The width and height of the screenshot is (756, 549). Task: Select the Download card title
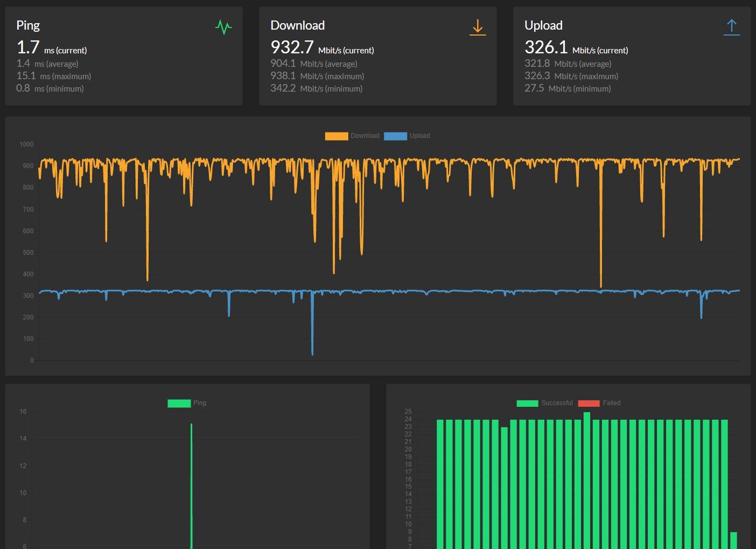point(297,25)
